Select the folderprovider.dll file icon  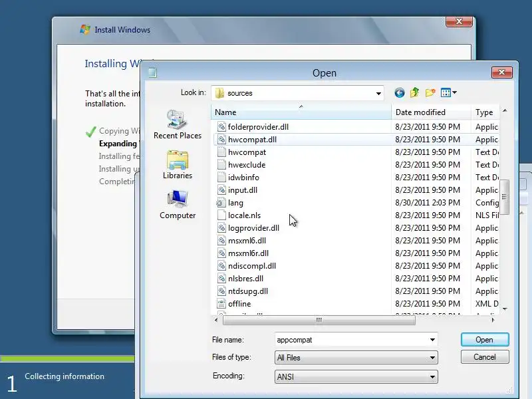coord(221,127)
